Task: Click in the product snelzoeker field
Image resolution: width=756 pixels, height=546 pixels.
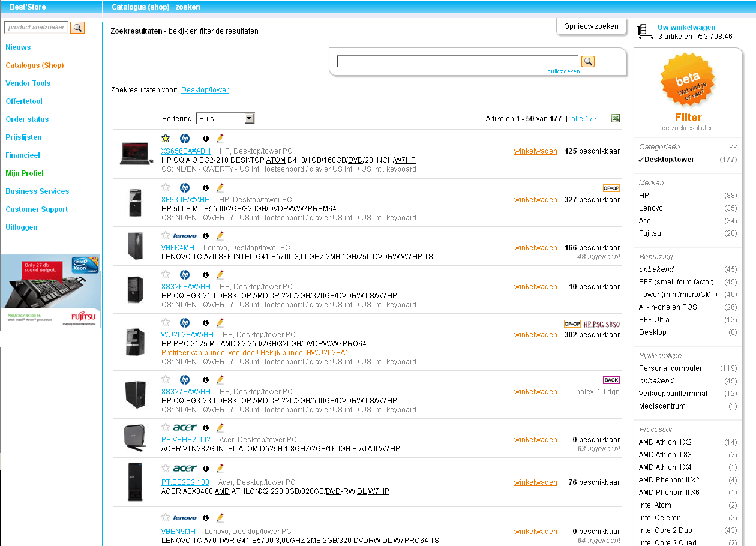Action: click(36, 28)
